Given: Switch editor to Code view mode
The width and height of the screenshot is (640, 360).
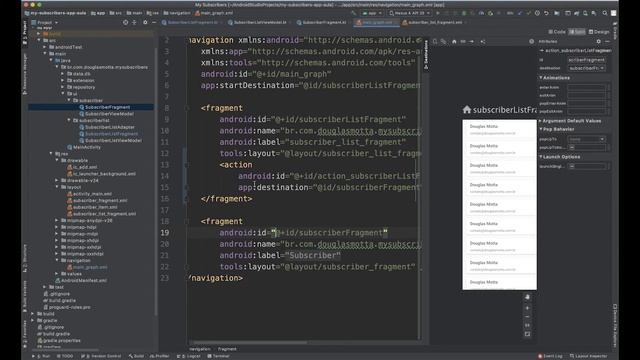Looking at the screenshot, I should (x=557, y=32).
